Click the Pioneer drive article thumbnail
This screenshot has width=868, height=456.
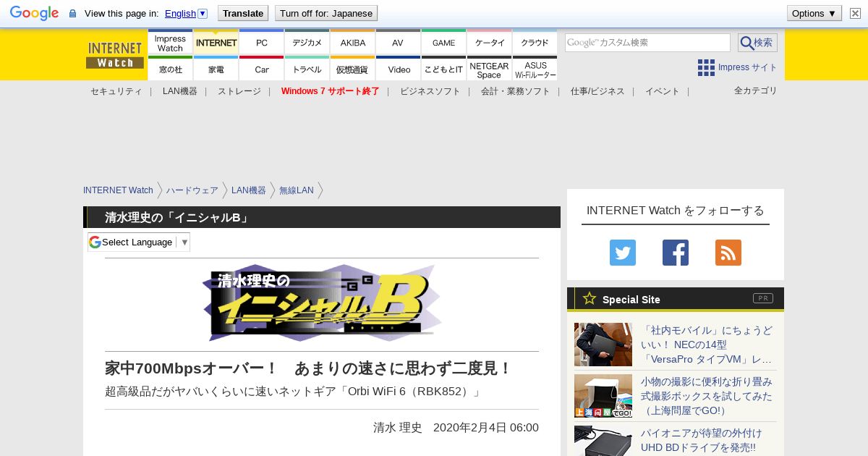603,441
